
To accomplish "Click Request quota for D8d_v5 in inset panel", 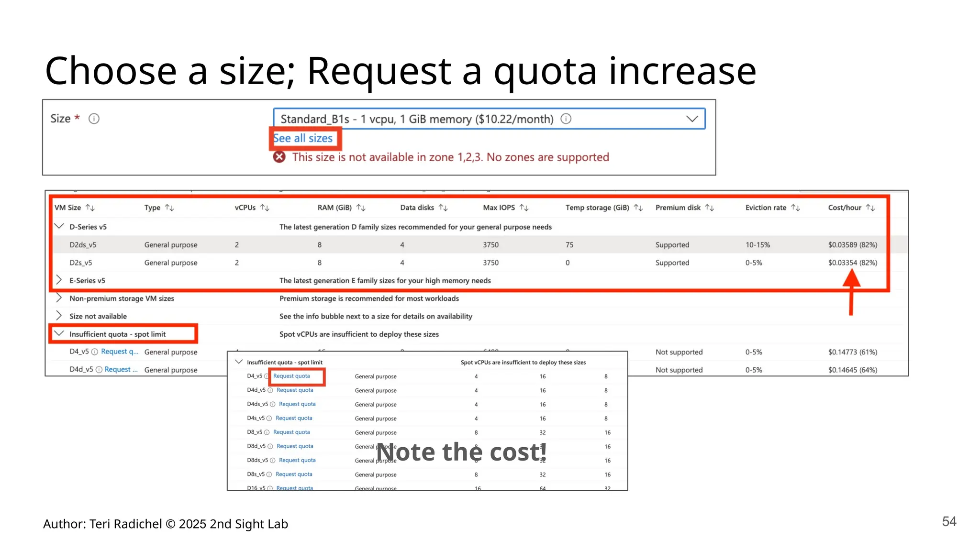I will (295, 446).
